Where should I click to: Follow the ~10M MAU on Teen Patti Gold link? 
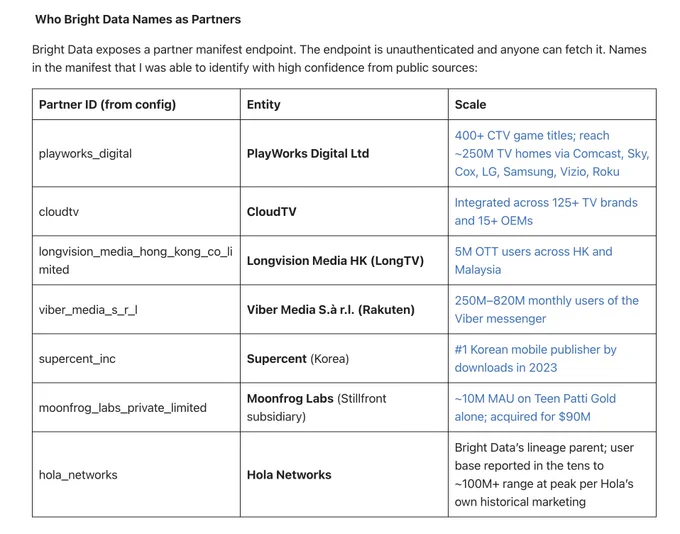[535, 408]
